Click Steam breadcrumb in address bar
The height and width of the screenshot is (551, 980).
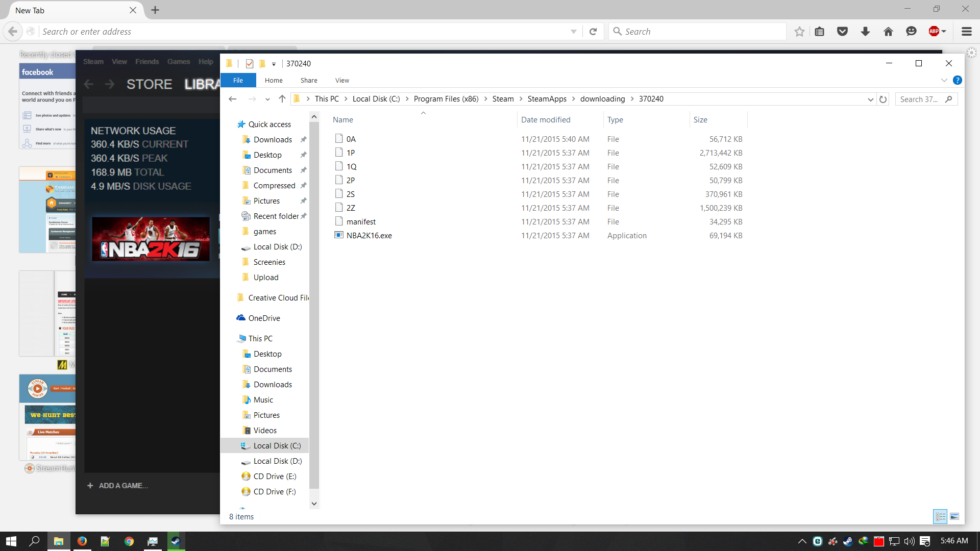point(503,99)
